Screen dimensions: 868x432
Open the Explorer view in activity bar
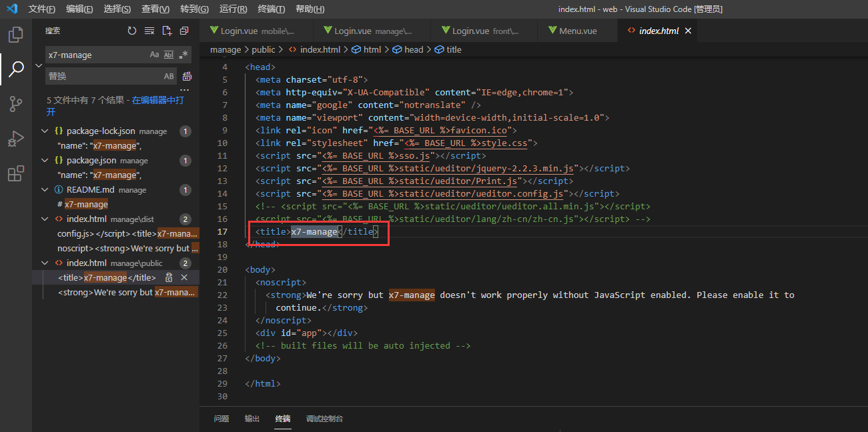coord(15,34)
